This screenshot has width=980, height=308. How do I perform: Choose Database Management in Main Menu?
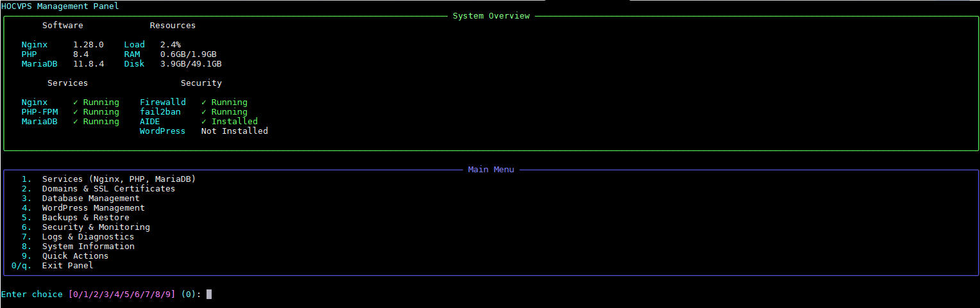90,199
